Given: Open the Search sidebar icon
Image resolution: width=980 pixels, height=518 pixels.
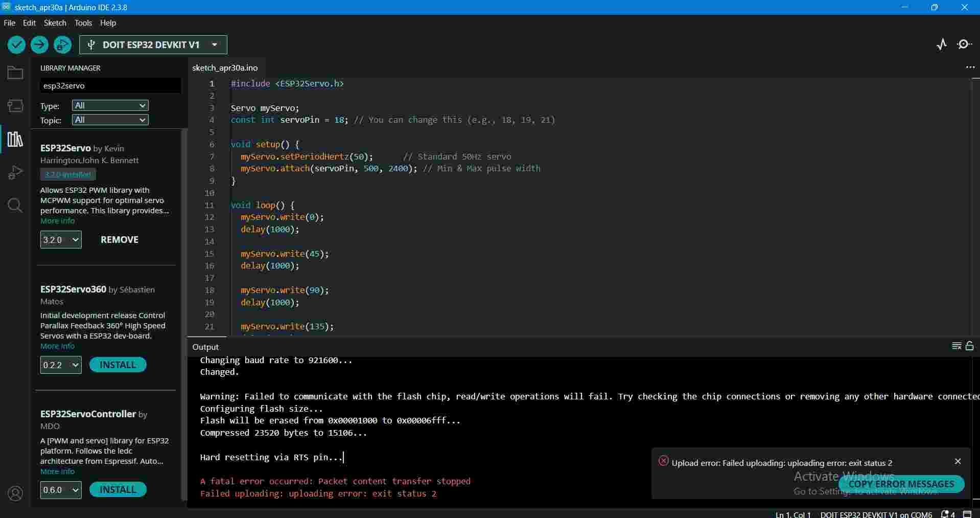Looking at the screenshot, I should (15, 206).
